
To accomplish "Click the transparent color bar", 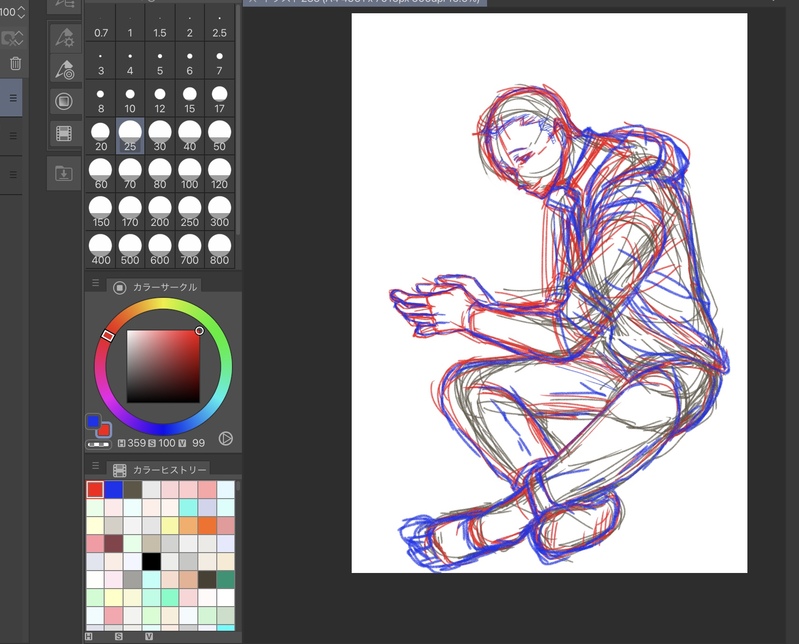I will click(98, 444).
